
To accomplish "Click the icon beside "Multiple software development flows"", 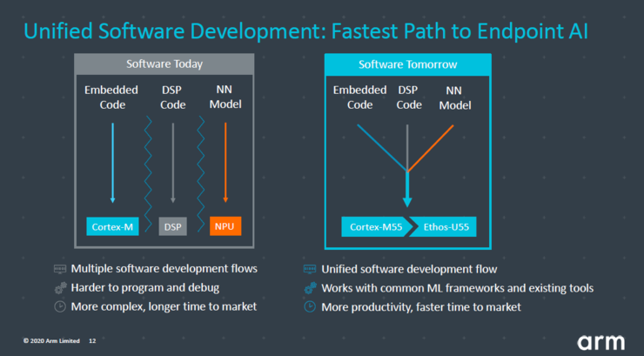I will click(x=59, y=269).
